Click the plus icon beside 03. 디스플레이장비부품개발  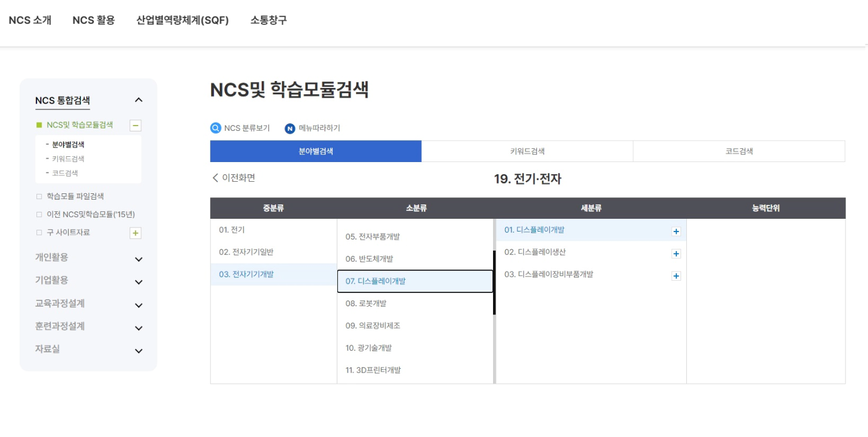point(676,276)
